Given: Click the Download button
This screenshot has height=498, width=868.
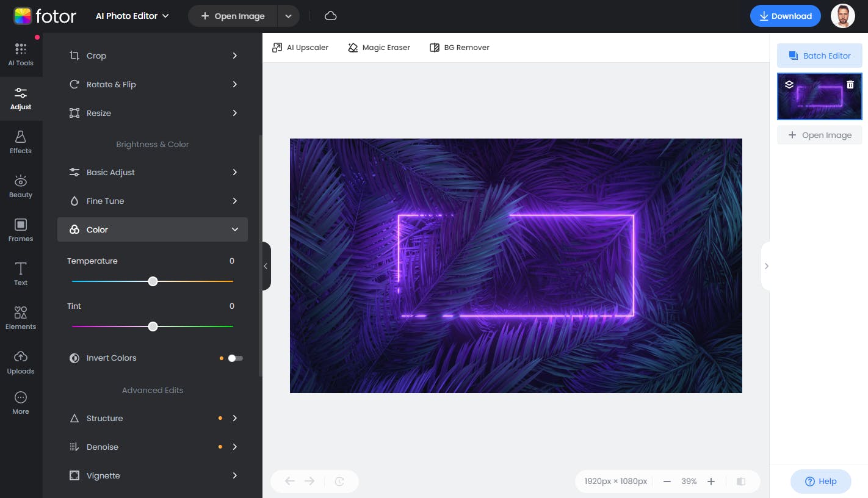Looking at the screenshot, I should tap(785, 16).
